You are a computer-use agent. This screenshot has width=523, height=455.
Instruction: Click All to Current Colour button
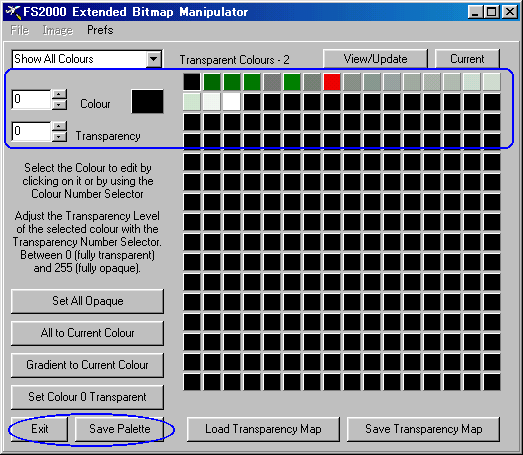click(87, 333)
